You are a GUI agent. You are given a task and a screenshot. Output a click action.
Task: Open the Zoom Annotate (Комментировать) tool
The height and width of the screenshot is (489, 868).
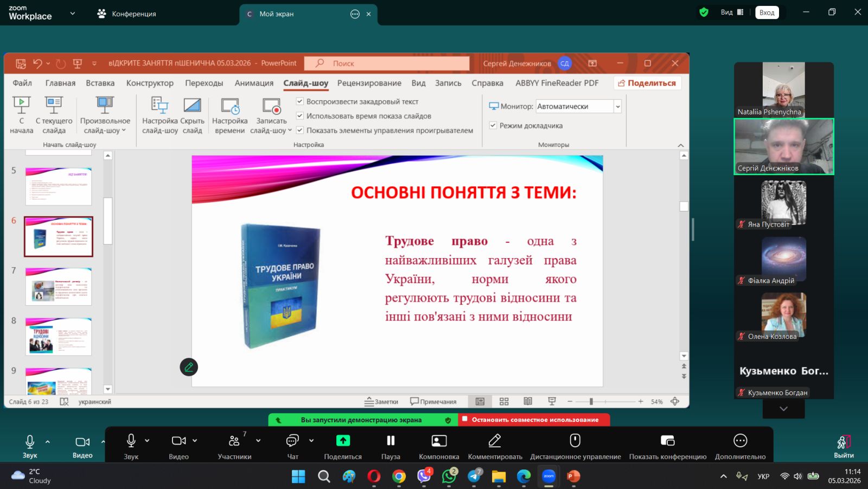tap(494, 441)
